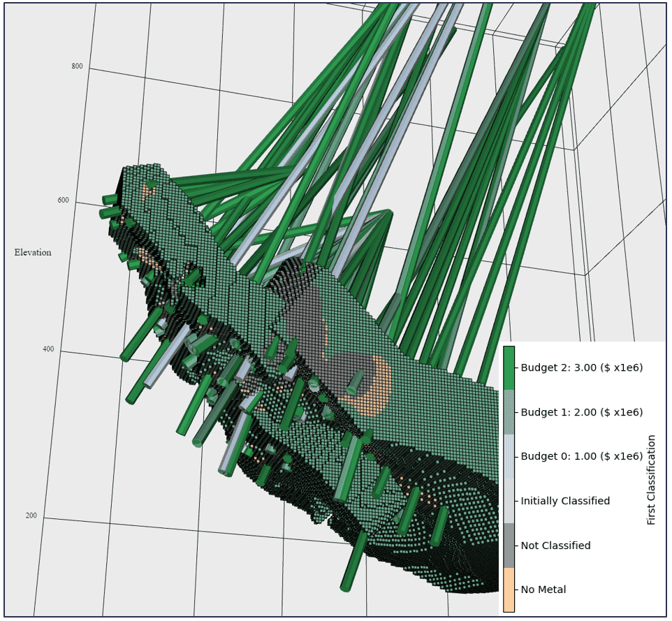Click the 'Budget 1: 2.00 ($ x1e6)' label
Viewport: 672px width, 621px height.
pos(582,412)
